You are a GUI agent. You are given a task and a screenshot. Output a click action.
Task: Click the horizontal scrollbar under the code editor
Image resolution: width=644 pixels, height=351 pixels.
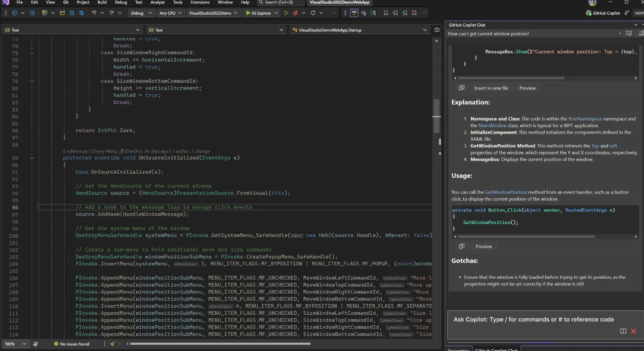[x=220, y=344]
